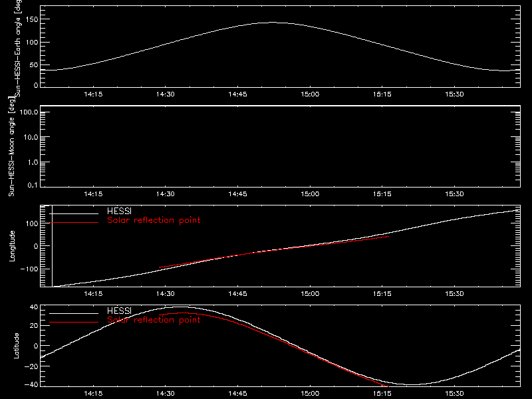Screen dimensions: 532x399
Task: Click the Sun-HESSI-Earth angle [deg] axis label
Action: tap(18, 48)
